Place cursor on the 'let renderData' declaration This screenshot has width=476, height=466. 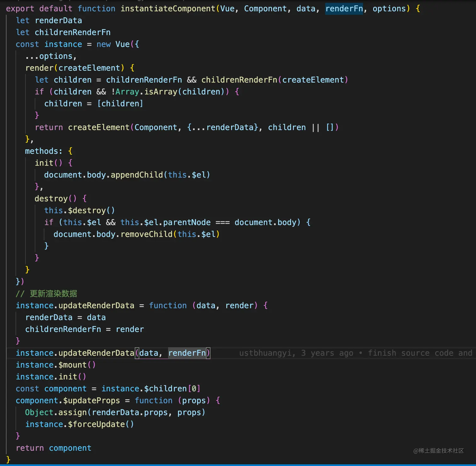[x=49, y=20]
